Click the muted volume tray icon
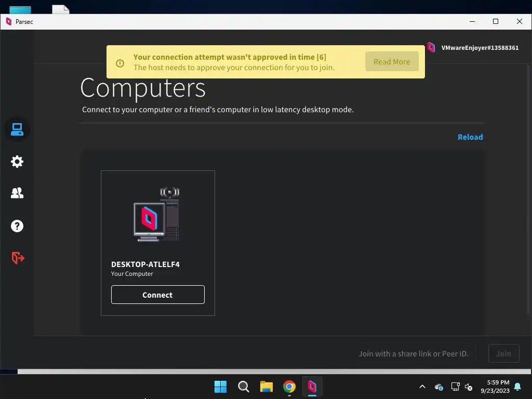The height and width of the screenshot is (399, 532). [469, 387]
